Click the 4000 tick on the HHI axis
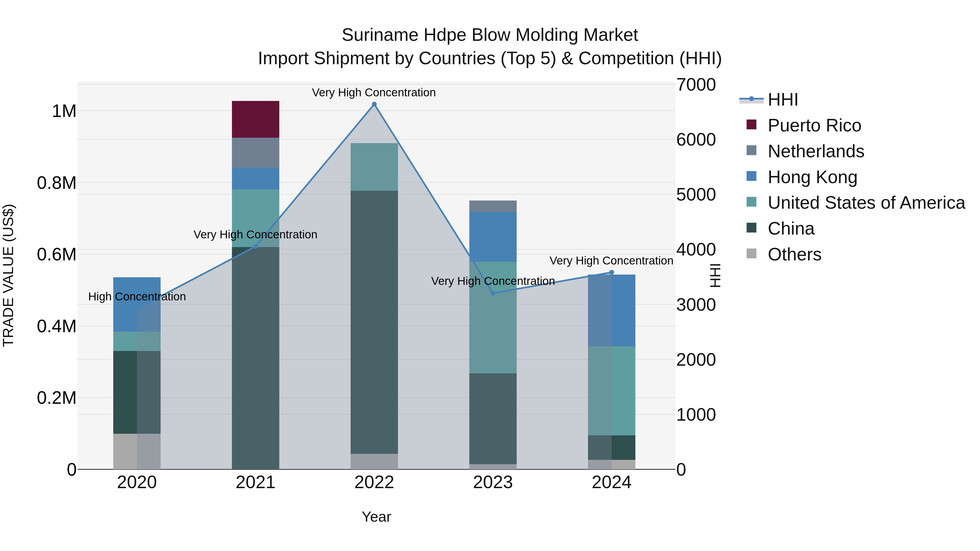Viewport: 980px width, 551px height. pos(696,250)
